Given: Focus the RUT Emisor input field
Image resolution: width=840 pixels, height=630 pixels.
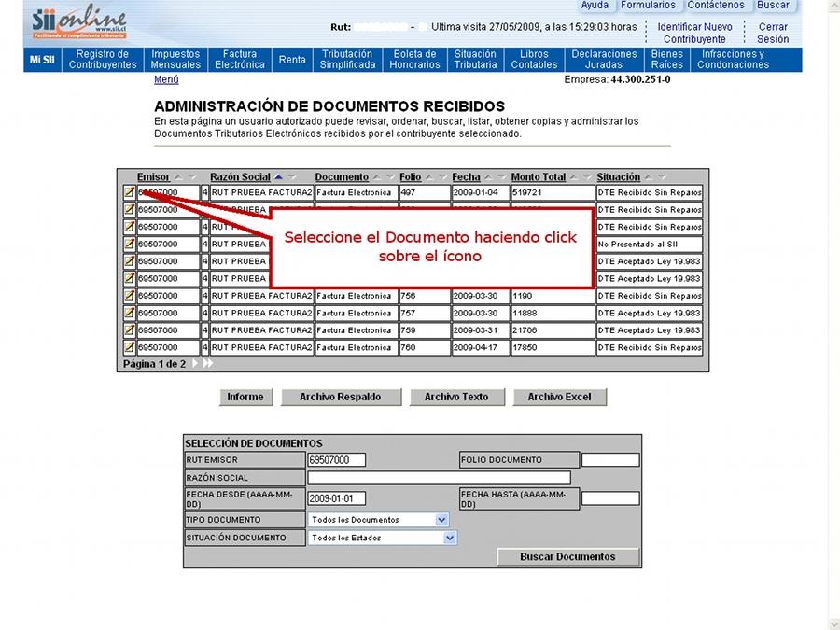Looking at the screenshot, I should [x=337, y=459].
